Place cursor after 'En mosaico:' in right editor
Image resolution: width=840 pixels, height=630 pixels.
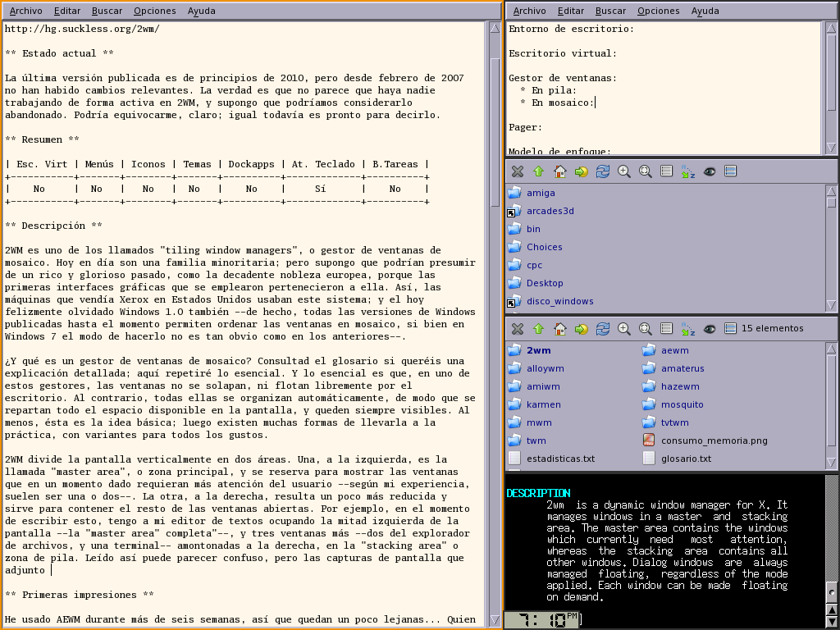(x=596, y=103)
